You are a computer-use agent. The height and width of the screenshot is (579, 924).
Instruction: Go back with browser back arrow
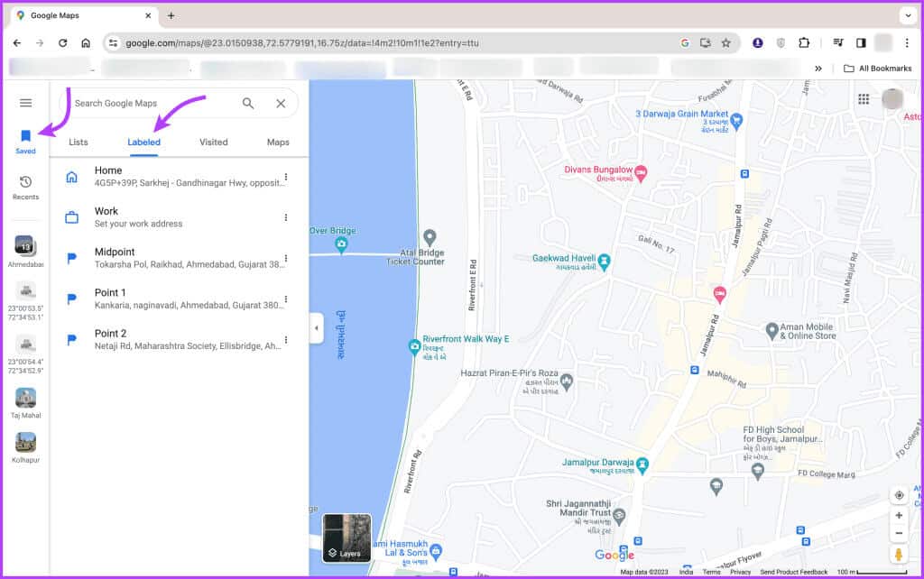(x=17, y=43)
